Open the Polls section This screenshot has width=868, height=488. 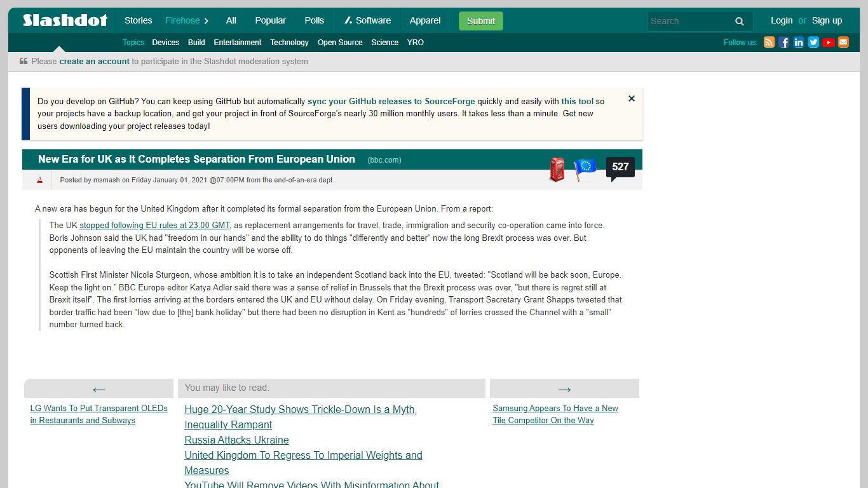pos(315,20)
